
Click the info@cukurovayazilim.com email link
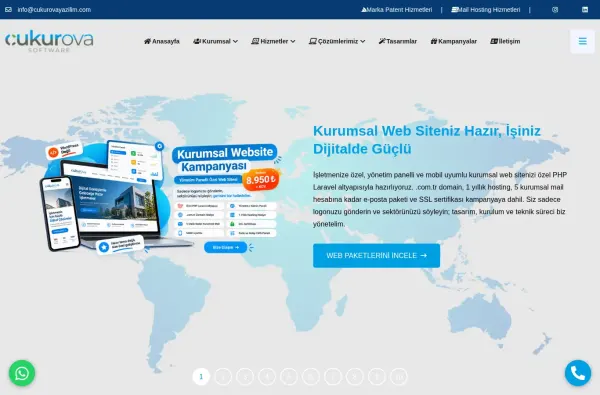click(54, 10)
